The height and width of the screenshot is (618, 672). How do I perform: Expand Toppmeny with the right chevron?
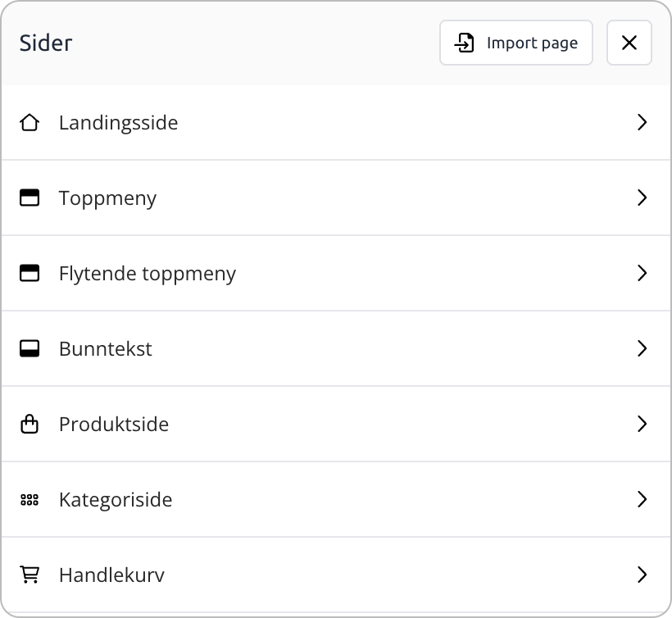(642, 198)
